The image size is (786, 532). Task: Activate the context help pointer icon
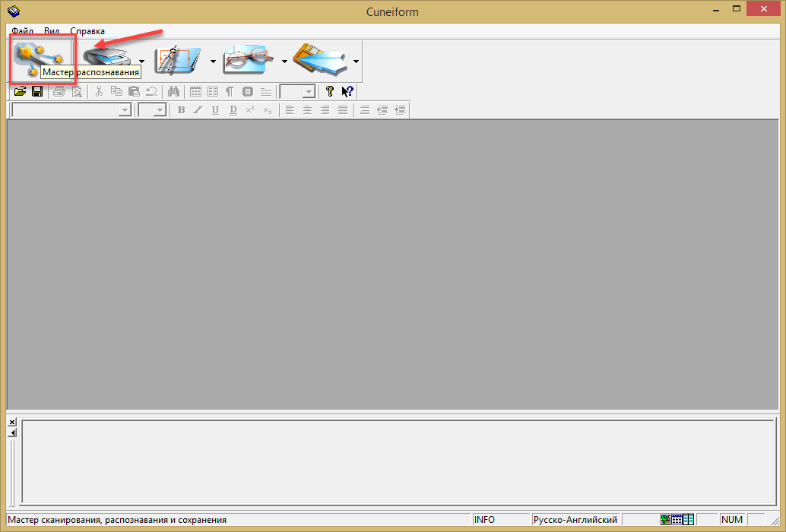[347, 92]
